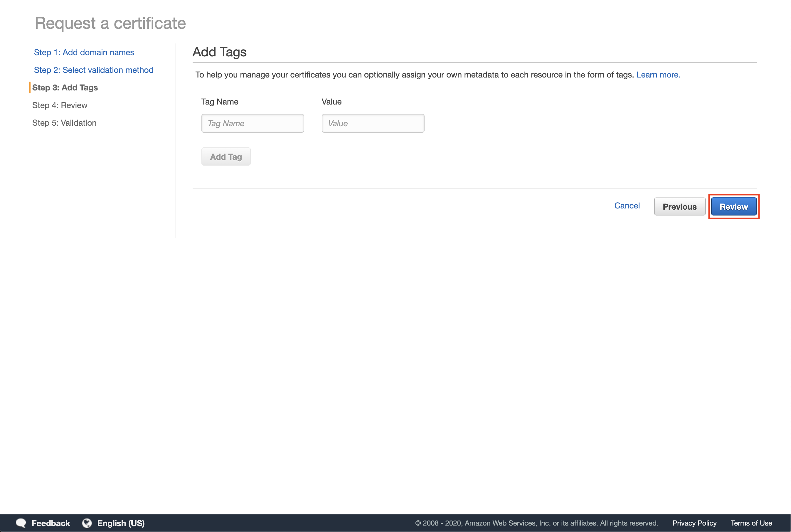Open Terms of Use link
The image size is (791, 532).
[x=751, y=523]
